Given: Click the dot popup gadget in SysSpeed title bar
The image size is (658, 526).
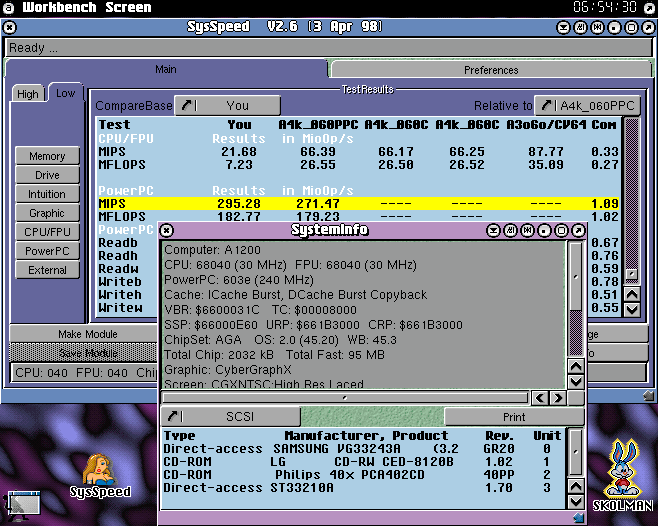Looking at the screenshot, I should pyautogui.click(x=614, y=28).
